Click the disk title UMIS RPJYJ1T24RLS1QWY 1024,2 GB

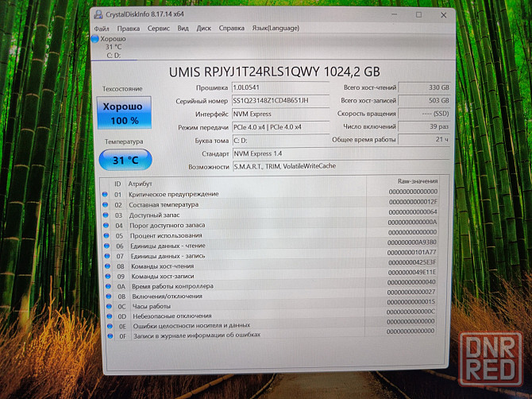click(274, 72)
